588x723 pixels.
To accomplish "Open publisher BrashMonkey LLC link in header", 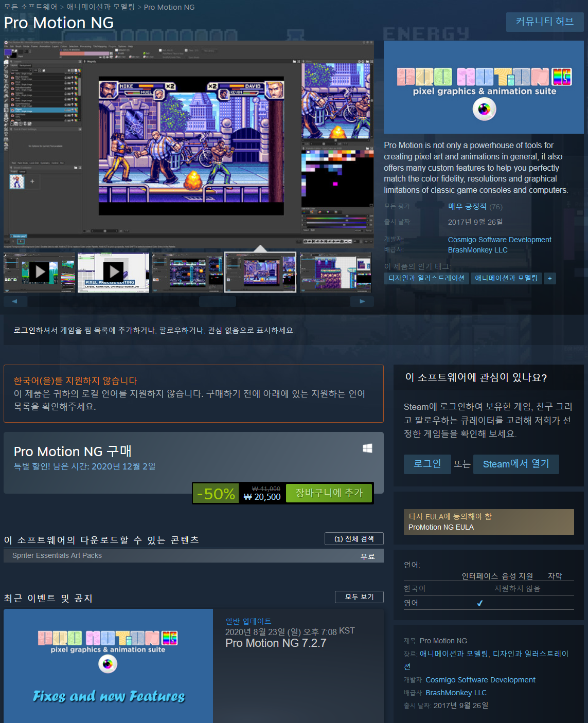I will (478, 250).
